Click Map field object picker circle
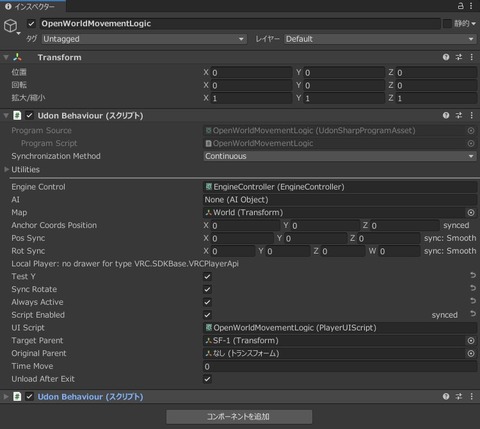The image size is (480, 429). (471, 213)
